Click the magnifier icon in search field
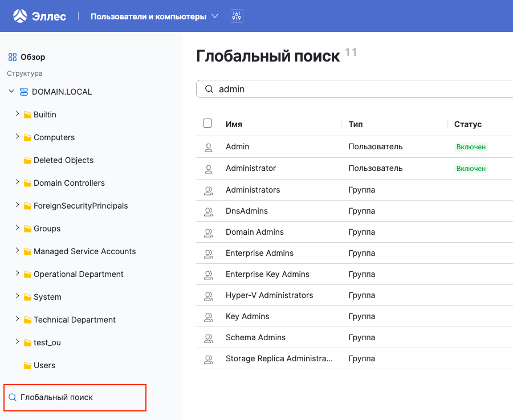Viewport: 513px width, 420px height. click(x=209, y=89)
